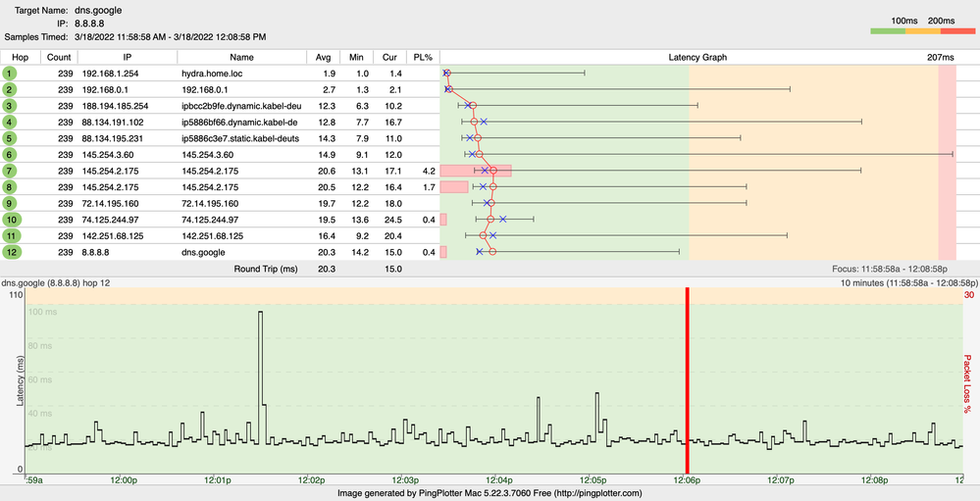Image resolution: width=980 pixels, height=501 pixels.
Task: Click the Packet Loss % axis label
Action: pyautogui.click(x=967, y=383)
